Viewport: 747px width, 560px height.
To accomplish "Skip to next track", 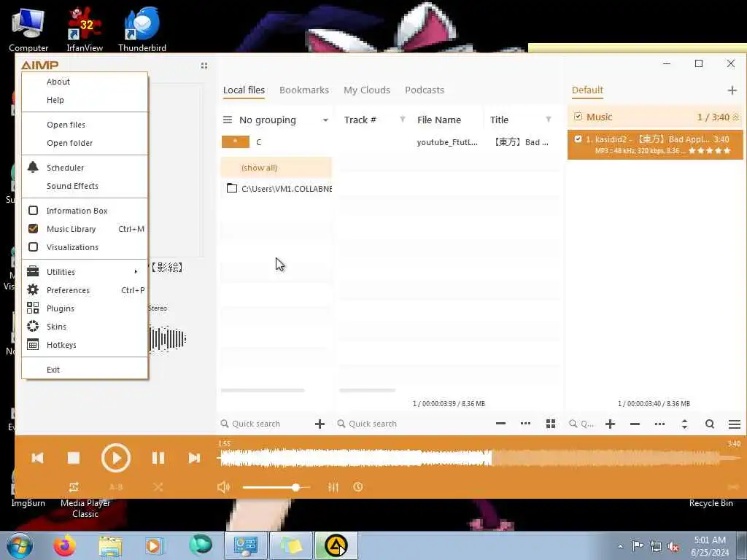I will (x=194, y=458).
